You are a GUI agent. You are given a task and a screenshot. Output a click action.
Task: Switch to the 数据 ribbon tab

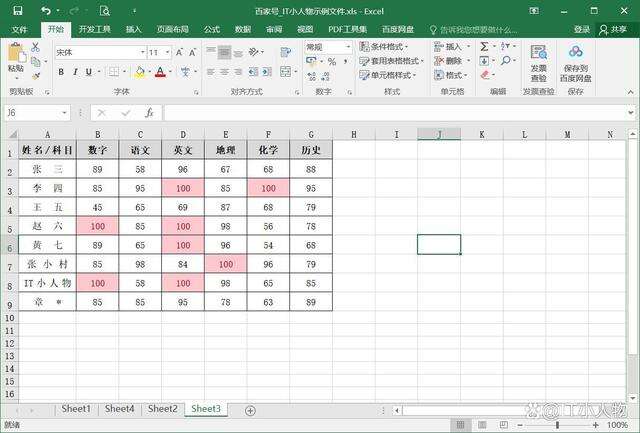243,29
